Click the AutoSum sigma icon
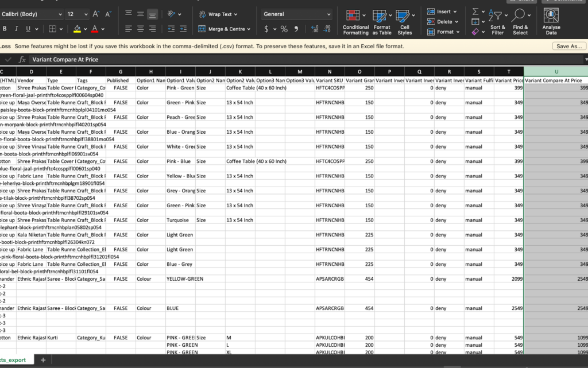Screen dimensions: 588x368 [475, 11]
